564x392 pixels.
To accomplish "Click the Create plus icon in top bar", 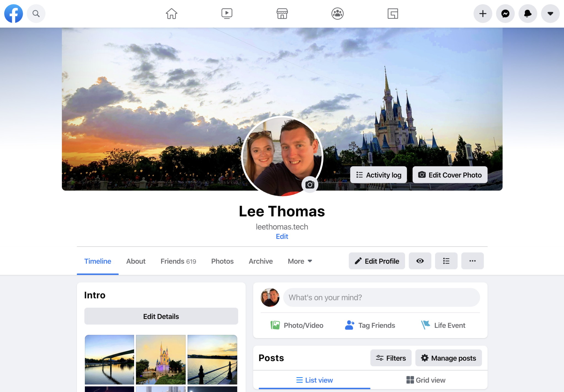I will click(x=482, y=13).
